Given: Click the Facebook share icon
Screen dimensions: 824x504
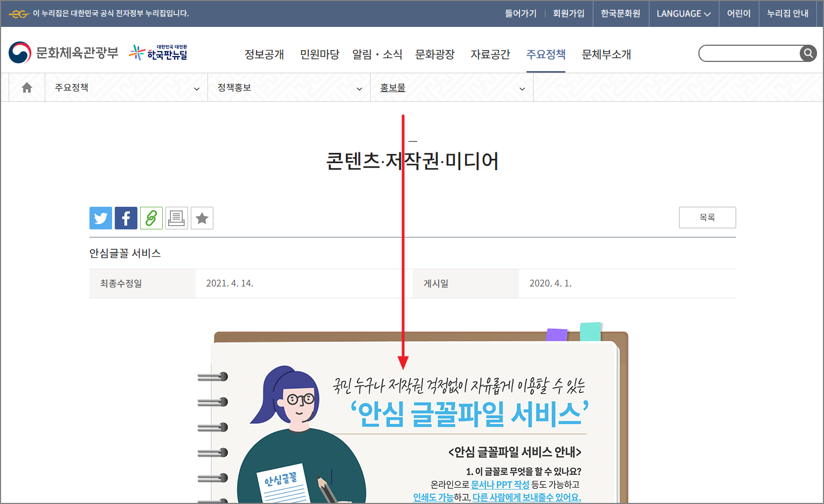Looking at the screenshot, I should 126,218.
